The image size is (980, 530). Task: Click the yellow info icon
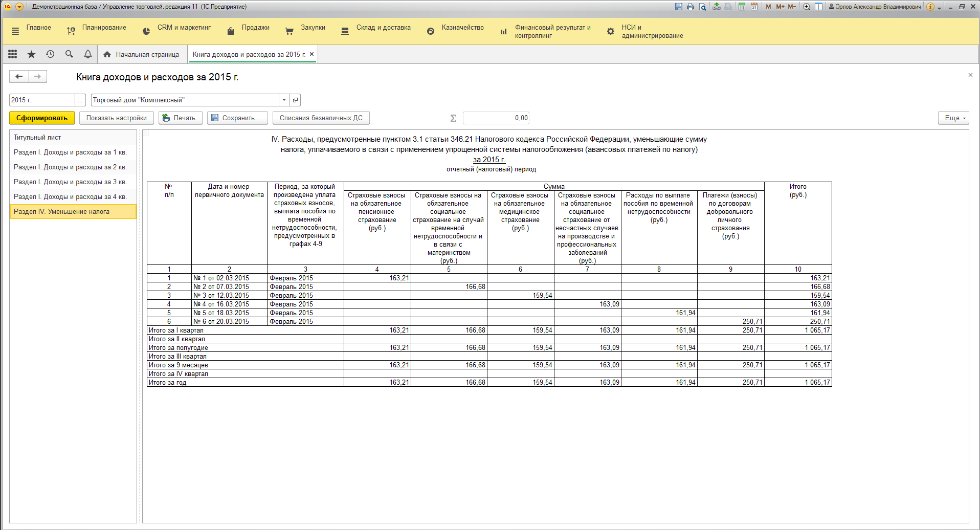pyautogui.click(x=930, y=7)
